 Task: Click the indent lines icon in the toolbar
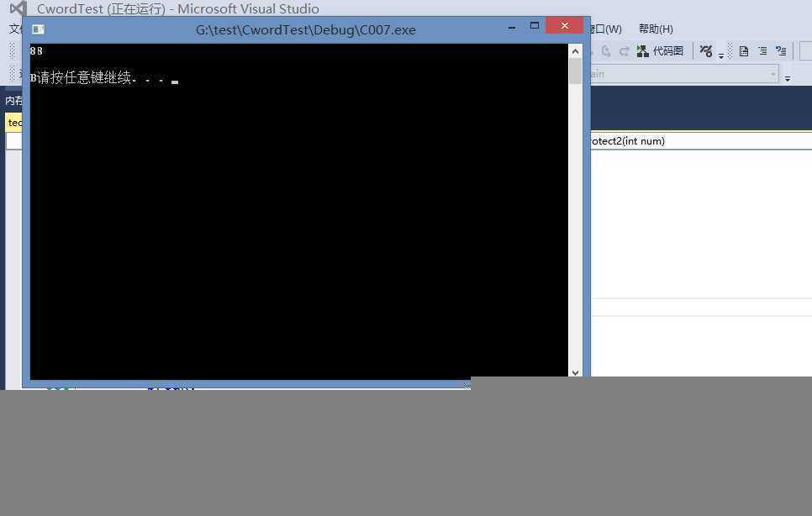[762, 50]
